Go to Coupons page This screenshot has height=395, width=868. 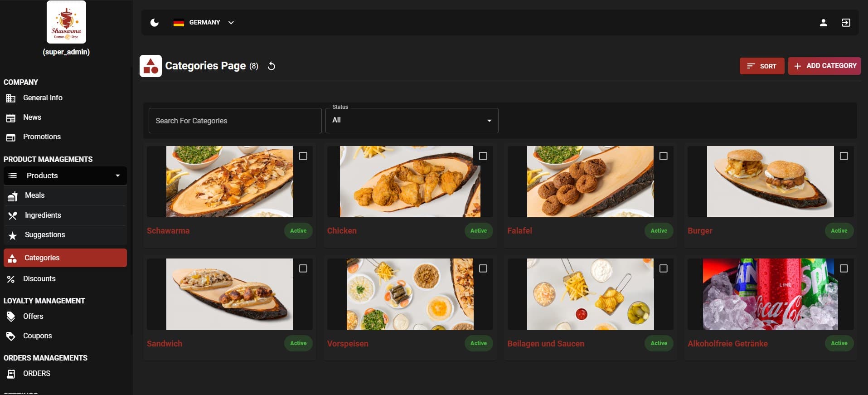pos(37,336)
